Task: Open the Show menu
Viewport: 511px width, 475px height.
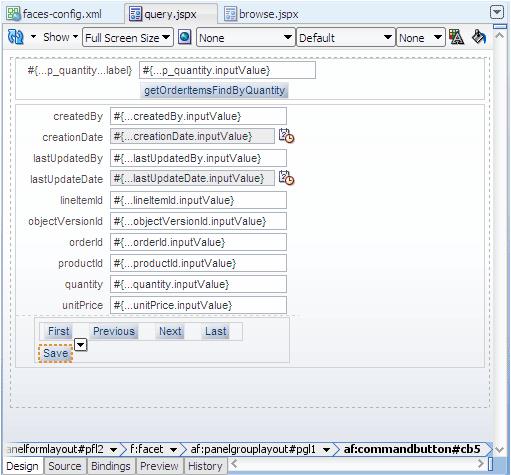Action: point(60,37)
